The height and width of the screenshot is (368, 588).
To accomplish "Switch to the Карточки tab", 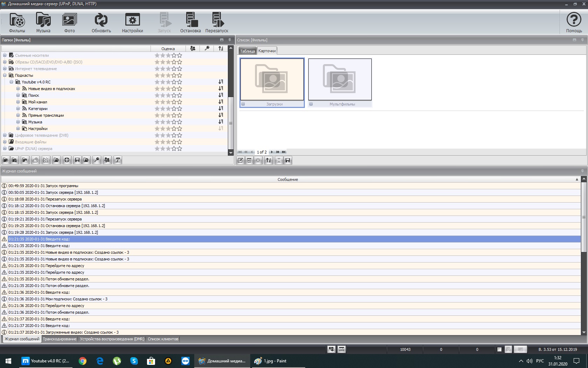I will pyautogui.click(x=267, y=51).
